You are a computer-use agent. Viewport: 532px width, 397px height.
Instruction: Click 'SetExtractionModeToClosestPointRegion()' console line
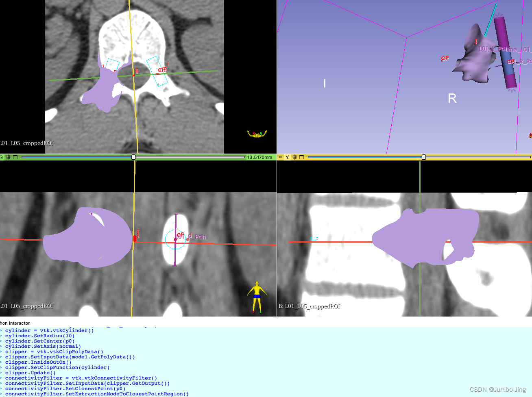[x=97, y=394]
